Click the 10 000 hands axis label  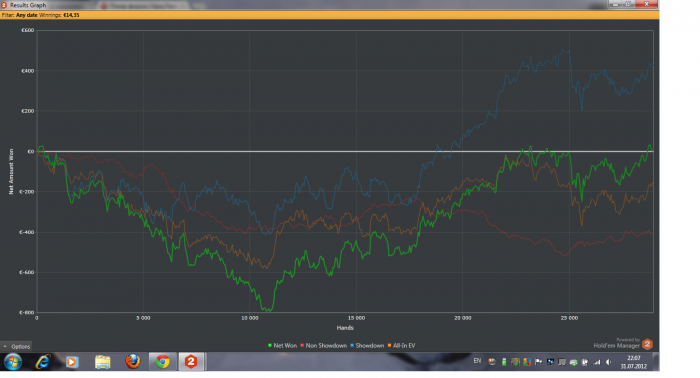click(x=250, y=318)
